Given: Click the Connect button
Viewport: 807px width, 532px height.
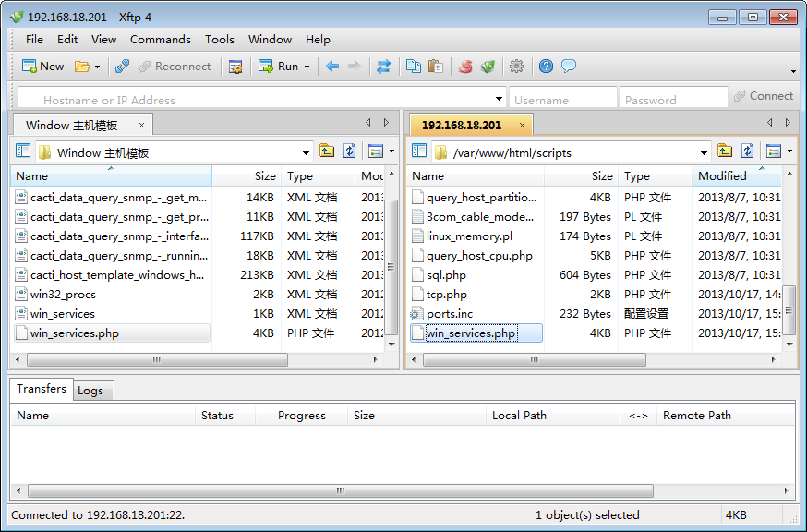Looking at the screenshot, I should pos(764,96).
